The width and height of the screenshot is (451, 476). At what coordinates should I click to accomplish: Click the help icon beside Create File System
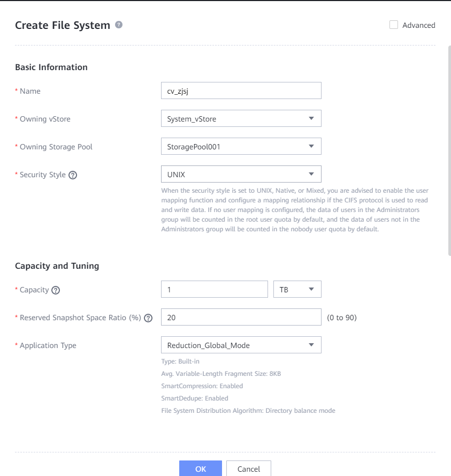pyautogui.click(x=119, y=25)
